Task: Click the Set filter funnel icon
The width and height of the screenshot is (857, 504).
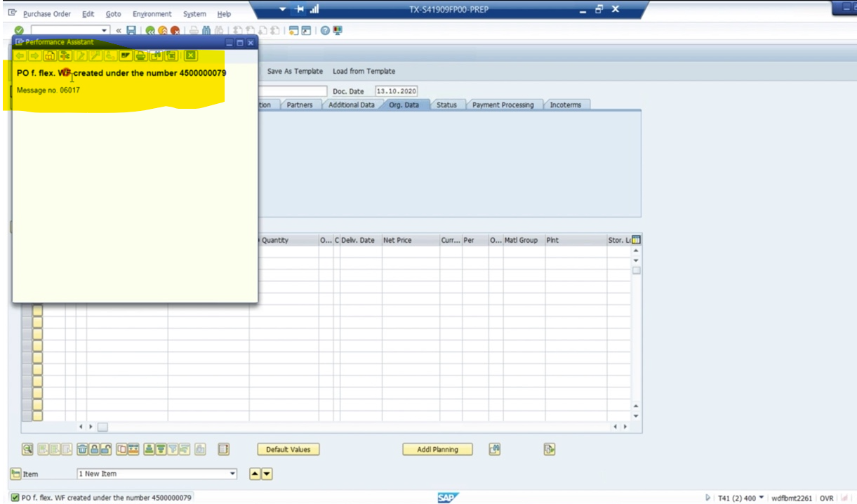Action: (x=173, y=449)
